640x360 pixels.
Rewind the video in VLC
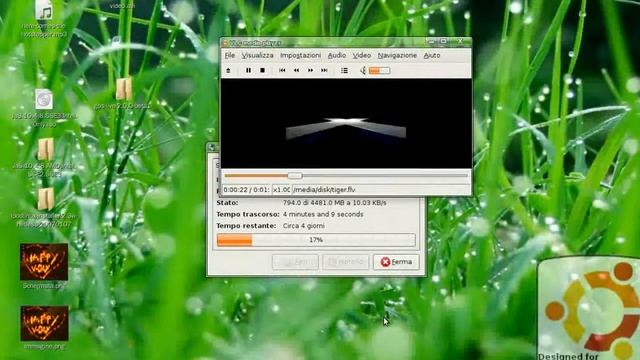coord(296,71)
